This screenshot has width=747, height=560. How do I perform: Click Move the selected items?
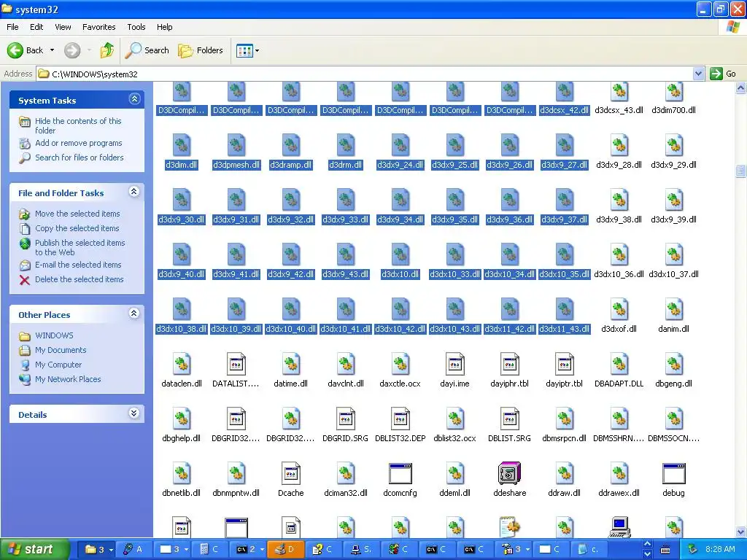click(x=77, y=214)
